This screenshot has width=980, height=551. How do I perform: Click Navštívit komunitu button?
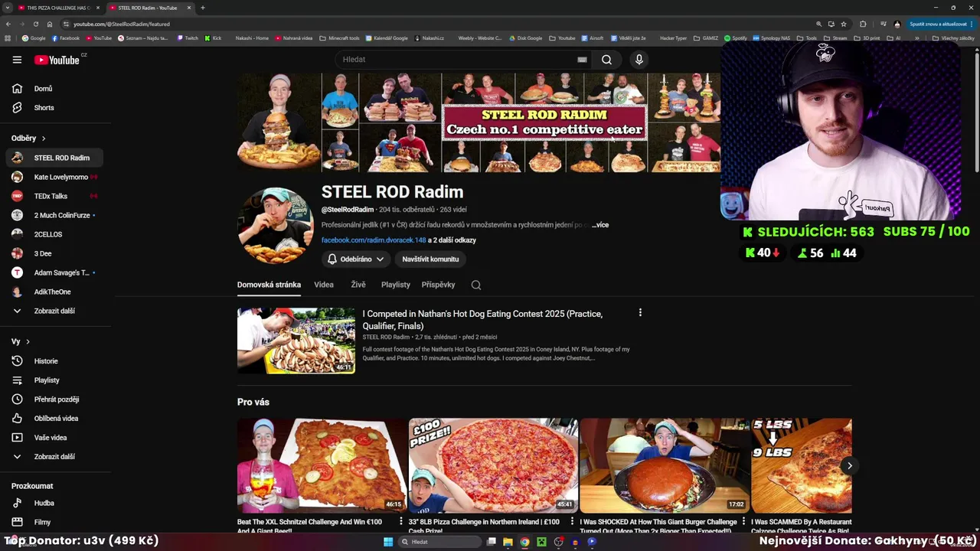tap(430, 259)
